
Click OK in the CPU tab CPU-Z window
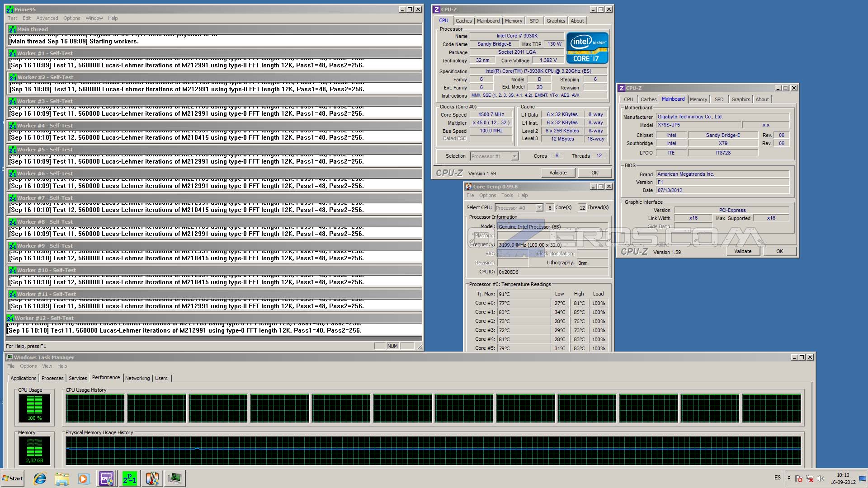pos(594,173)
